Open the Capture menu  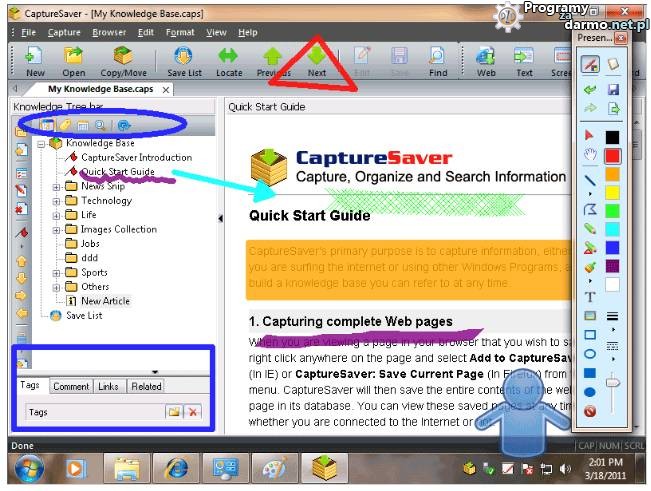click(x=64, y=32)
